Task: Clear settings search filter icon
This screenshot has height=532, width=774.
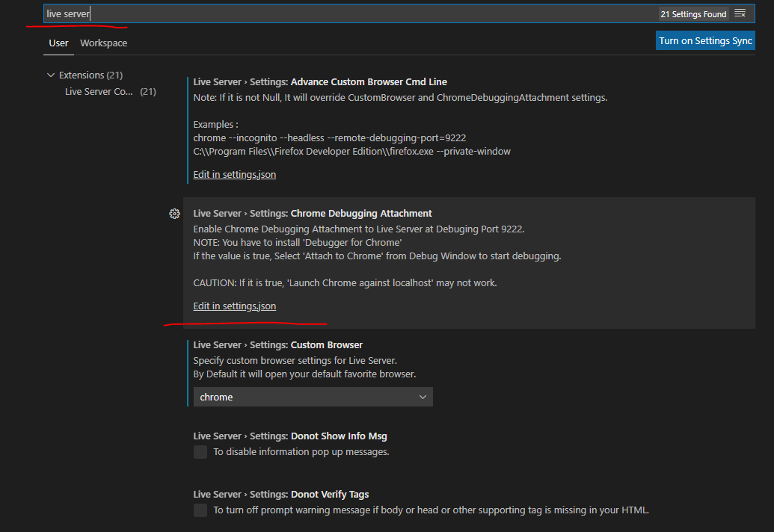Action: [740, 13]
